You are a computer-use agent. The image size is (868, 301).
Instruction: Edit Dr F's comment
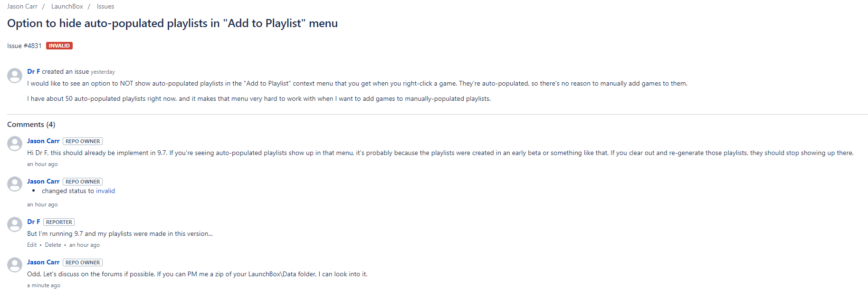[32, 245]
